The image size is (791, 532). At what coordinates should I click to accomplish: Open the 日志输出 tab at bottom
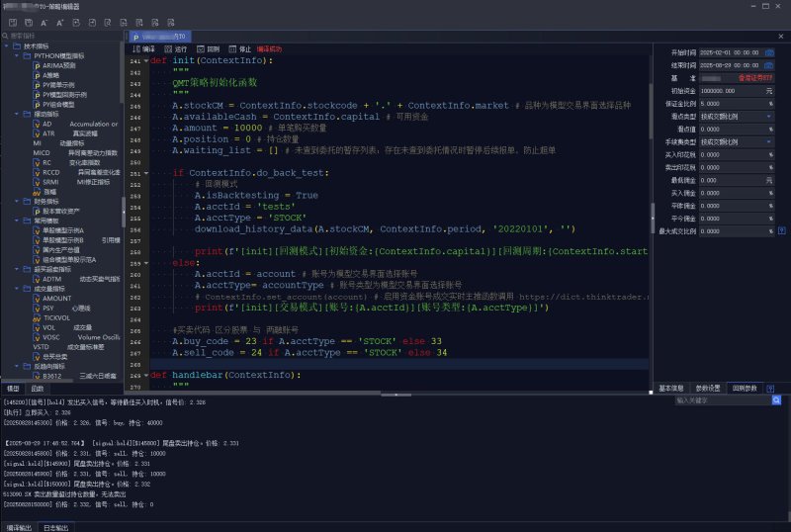(55, 527)
